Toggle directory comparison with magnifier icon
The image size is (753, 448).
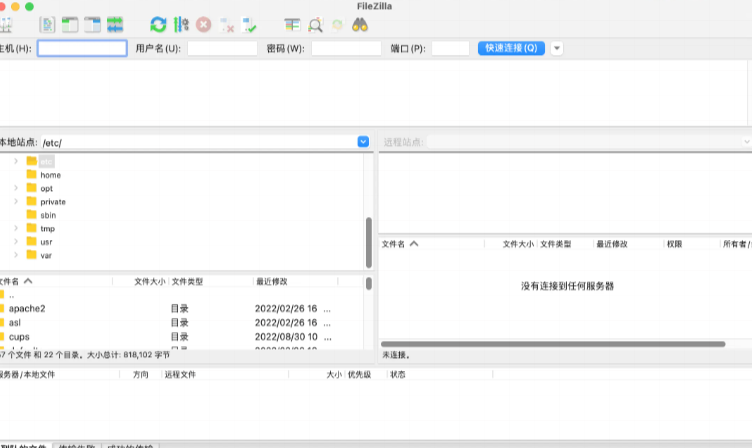coord(315,24)
